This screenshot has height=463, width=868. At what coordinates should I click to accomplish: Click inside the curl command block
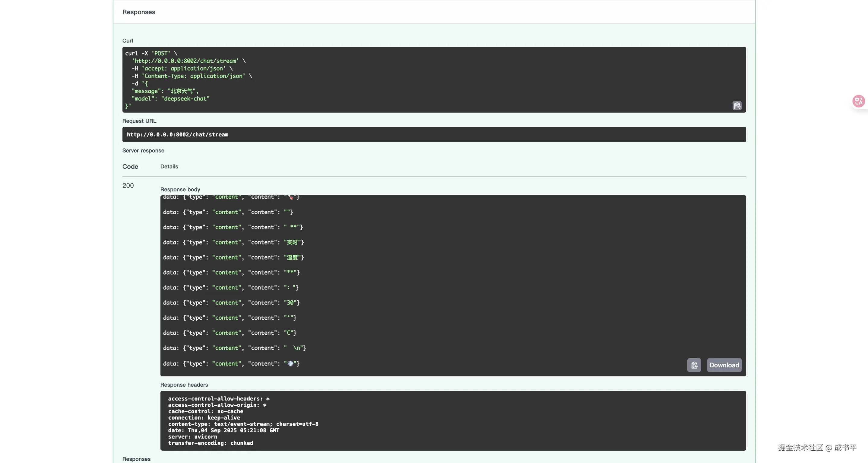(434, 80)
